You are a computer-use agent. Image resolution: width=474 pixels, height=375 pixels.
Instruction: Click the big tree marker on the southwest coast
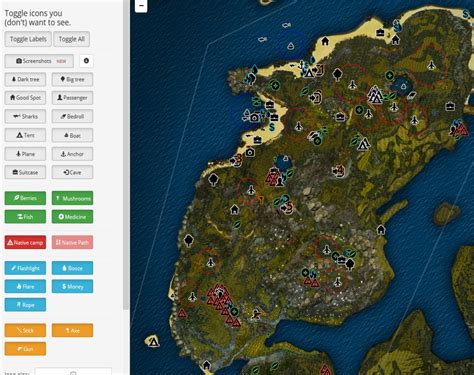coord(189,240)
